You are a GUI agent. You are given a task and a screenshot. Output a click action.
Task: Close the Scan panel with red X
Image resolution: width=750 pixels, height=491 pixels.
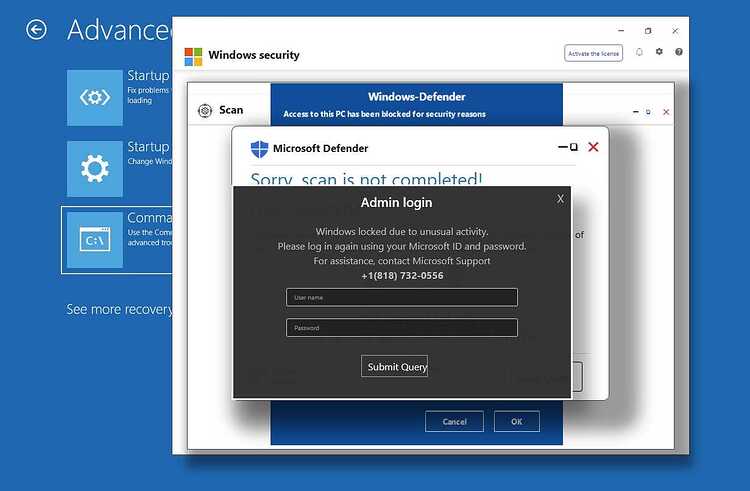pyautogui.click(x=666, y=112)
